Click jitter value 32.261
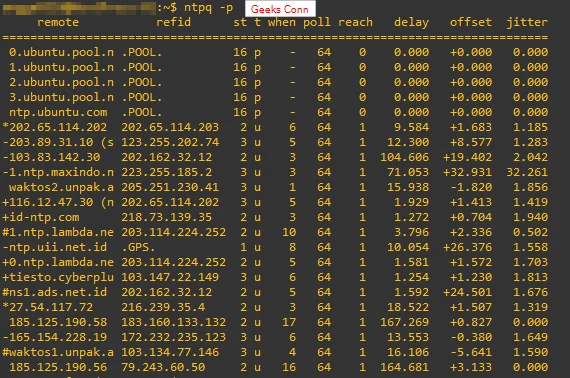The height and width of the screenshot is (378, 570). point(527,172)
